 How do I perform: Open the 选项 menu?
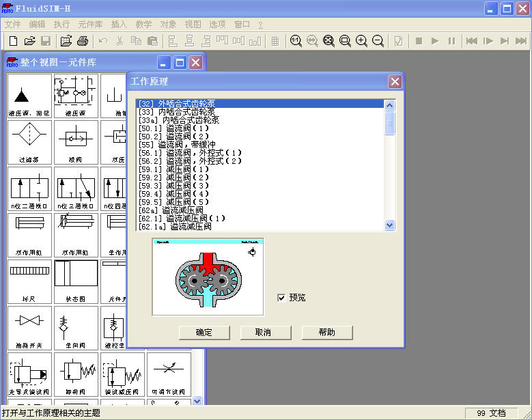click(x=217, y=25)
